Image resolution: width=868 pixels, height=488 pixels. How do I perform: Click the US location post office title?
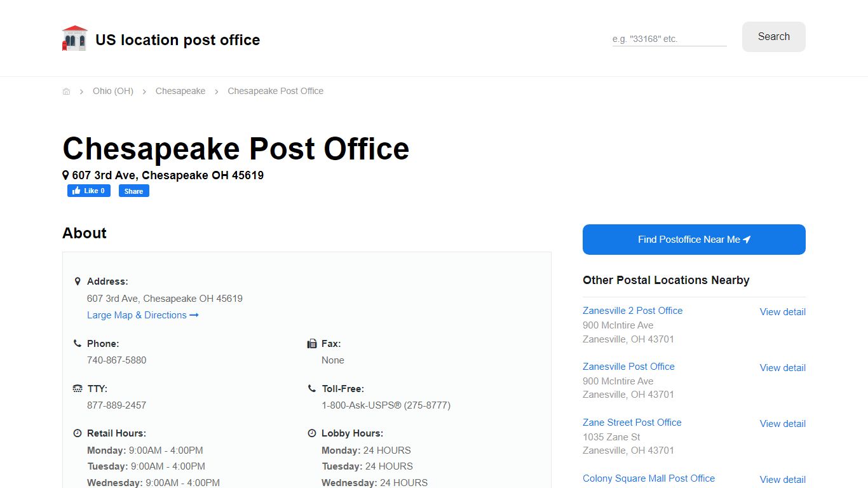point(178,40)
